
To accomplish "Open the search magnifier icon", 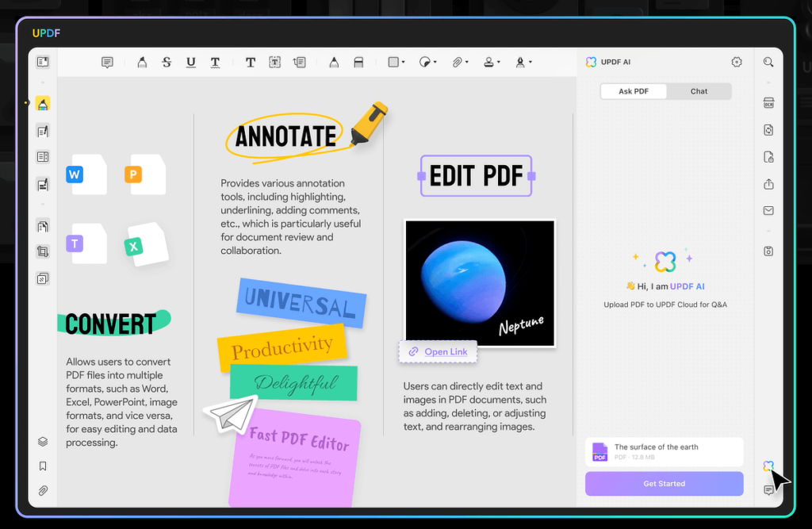I will click(x=768, y=62).
